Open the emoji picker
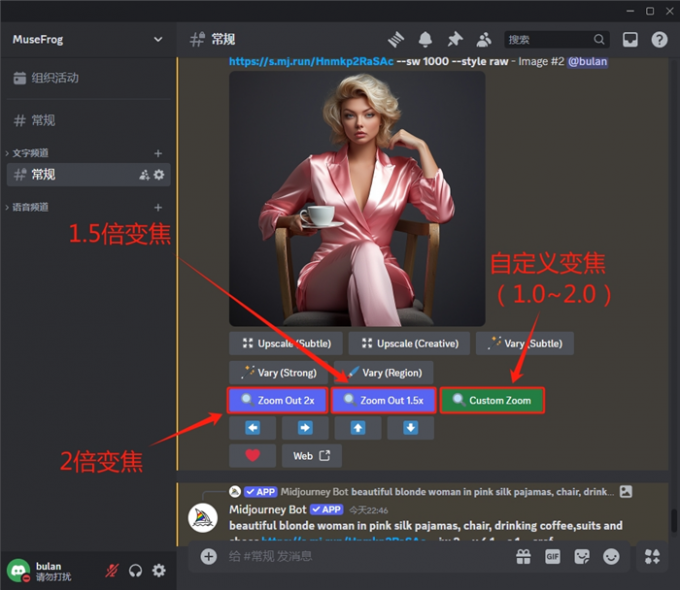 pos(611,556)
